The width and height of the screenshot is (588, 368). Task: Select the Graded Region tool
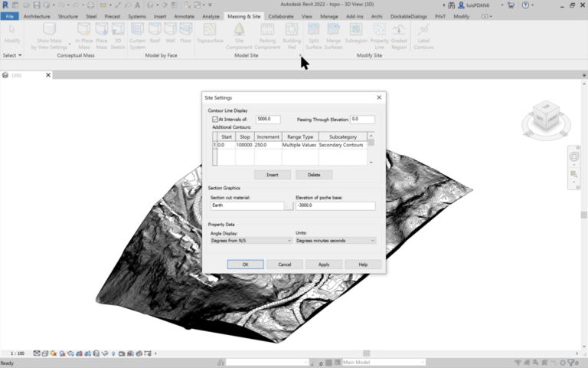click(x=399, y=36)
